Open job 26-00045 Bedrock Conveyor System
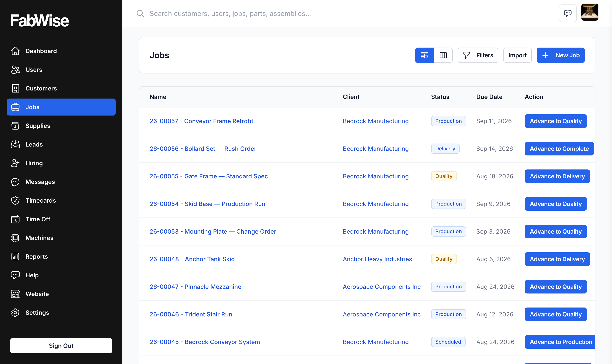Image resolution: width=612 pixels, height=364 pixels. 205,342
